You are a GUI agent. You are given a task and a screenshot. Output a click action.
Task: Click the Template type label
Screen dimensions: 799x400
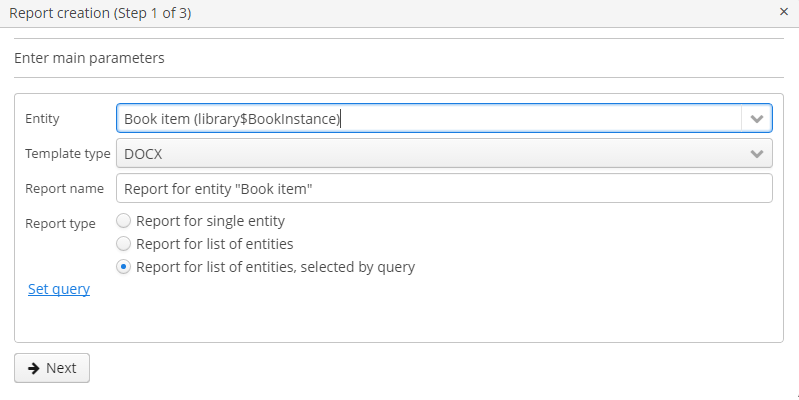(x=67, y=153)
